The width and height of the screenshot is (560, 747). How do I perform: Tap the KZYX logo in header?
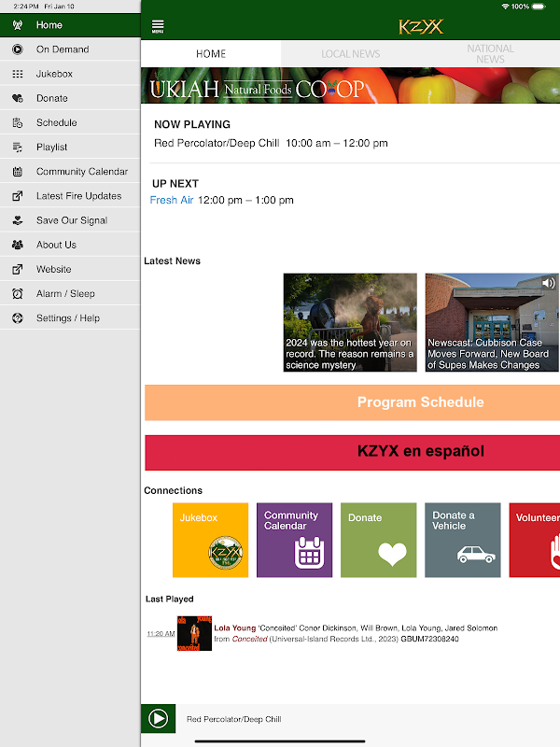coord(421,27)
